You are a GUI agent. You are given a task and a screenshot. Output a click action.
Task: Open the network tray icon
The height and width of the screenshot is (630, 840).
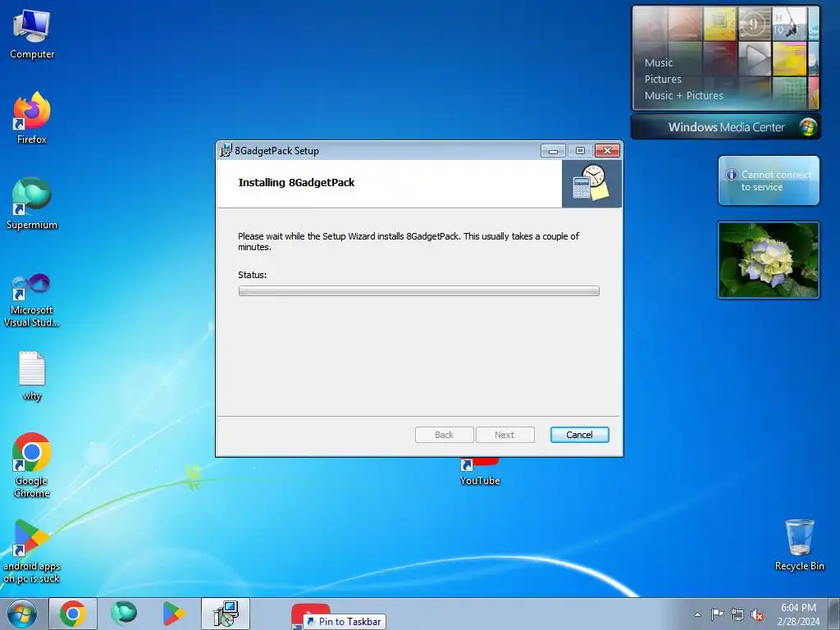[x=737, y=614]
